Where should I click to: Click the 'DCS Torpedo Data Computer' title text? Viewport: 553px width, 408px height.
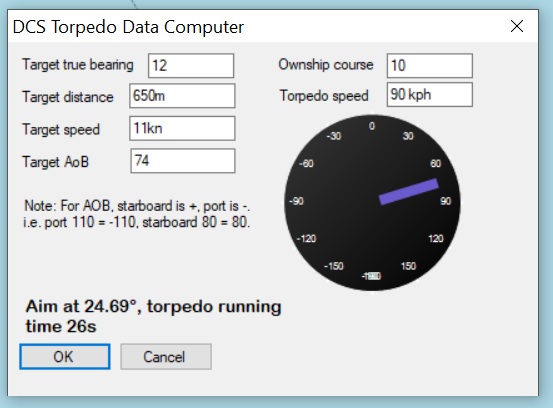coord(128,27)
